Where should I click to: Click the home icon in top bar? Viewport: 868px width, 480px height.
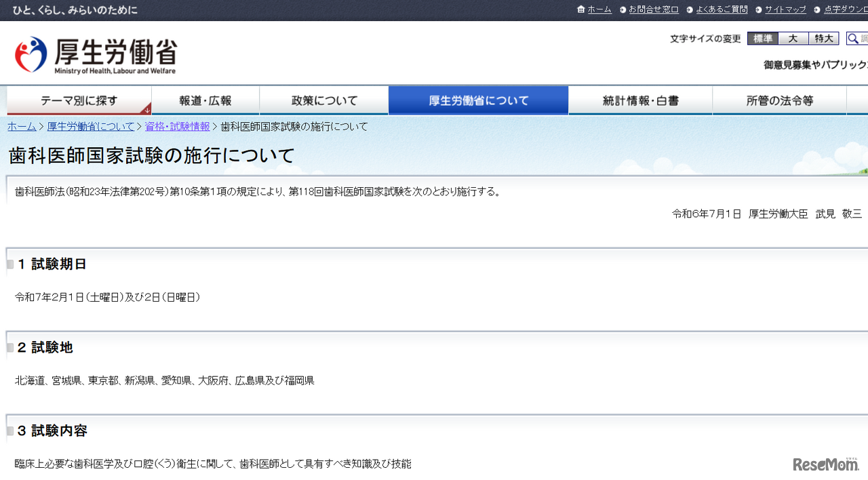click(x=581, y=9)
